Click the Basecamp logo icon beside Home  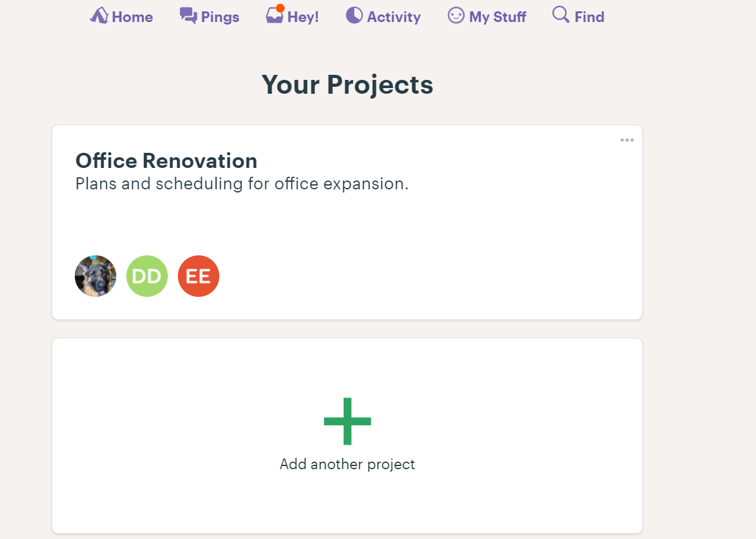pyautogui.click(x=99, y=16)
